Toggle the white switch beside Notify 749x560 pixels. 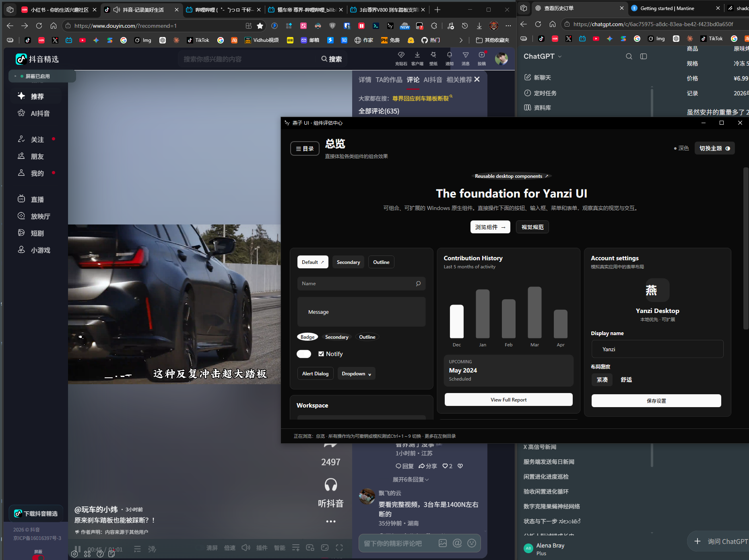click(x=304, y=354)
